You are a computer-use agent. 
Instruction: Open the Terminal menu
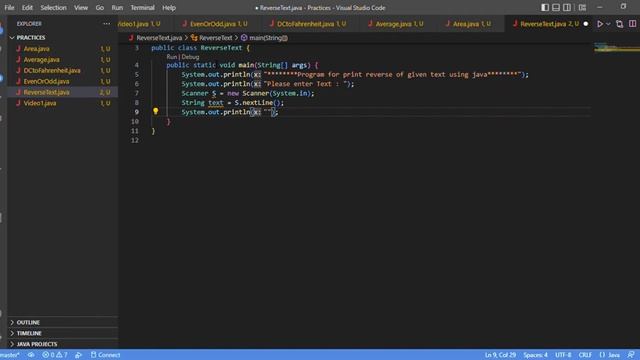tap(142, 8)
